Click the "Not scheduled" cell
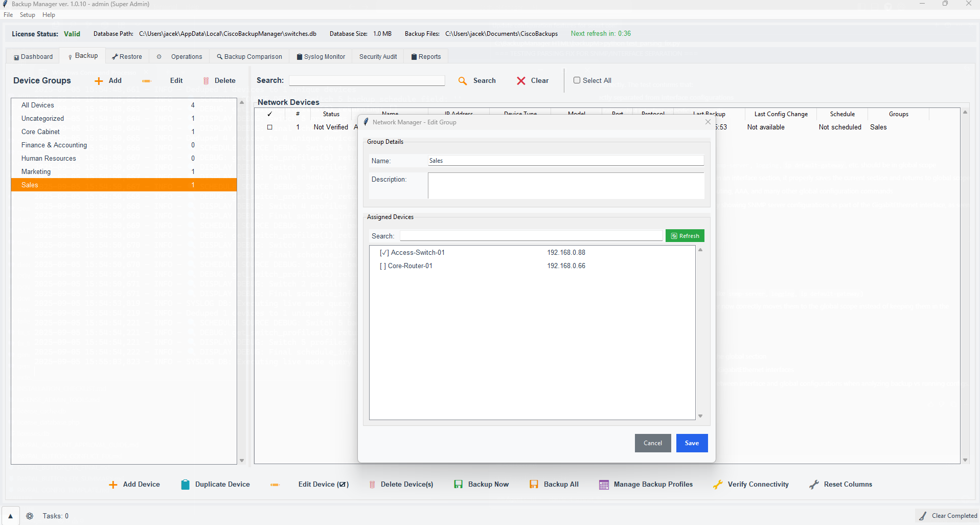Screen dimensions: 980x525 [x=840, y=127]
